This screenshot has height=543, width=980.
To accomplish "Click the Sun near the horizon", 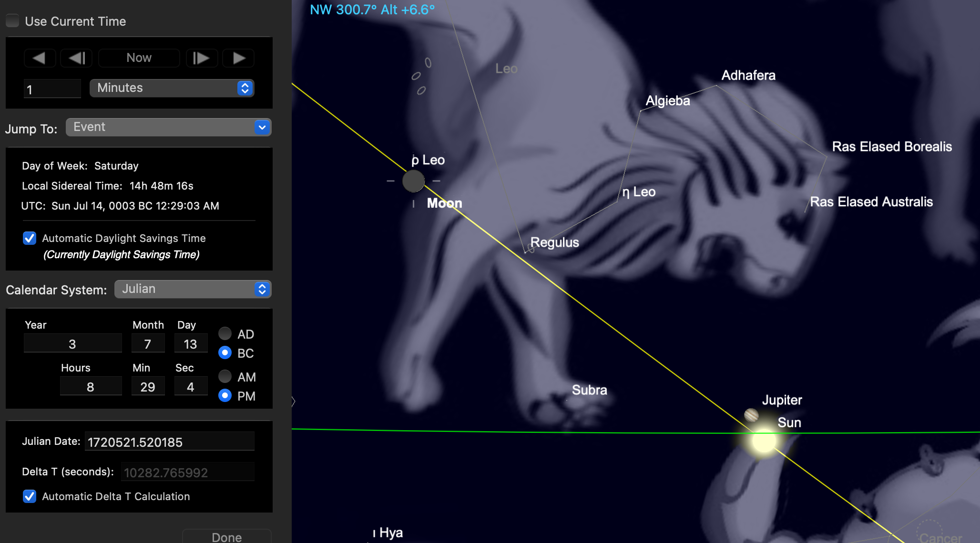I will coord(764,441).
